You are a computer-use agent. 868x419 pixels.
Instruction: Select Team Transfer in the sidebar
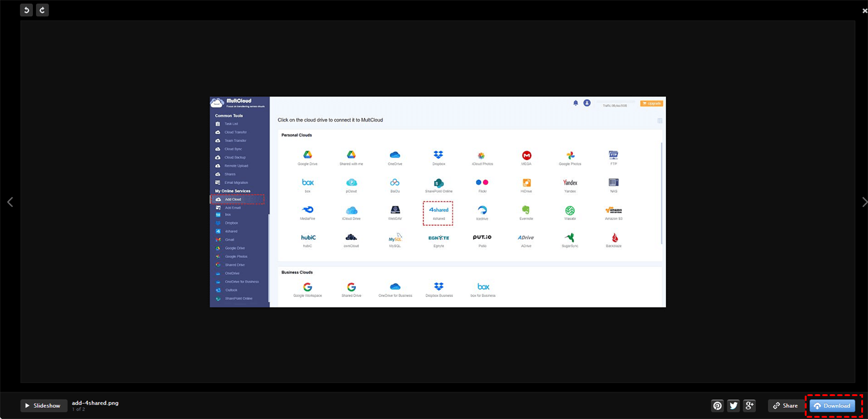click(x=235, y=141)
